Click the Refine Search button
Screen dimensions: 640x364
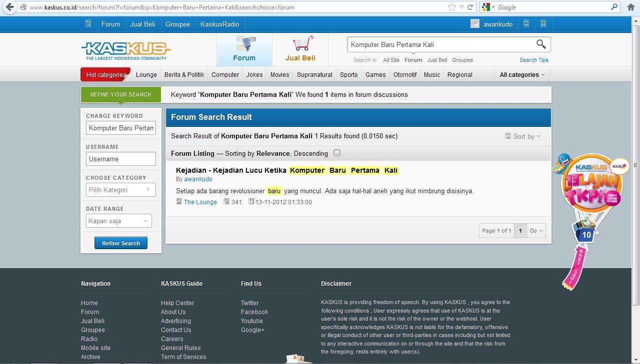point(121,243)
